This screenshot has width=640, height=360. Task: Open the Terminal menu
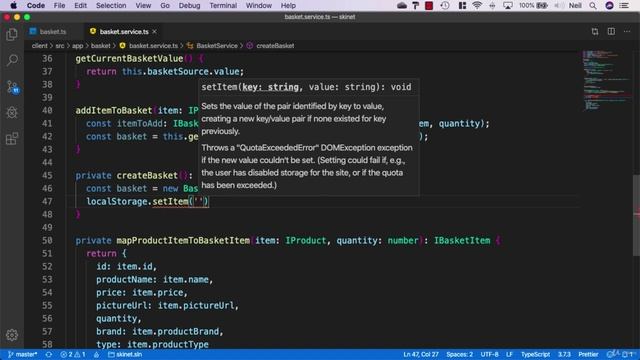coord(223,5)
